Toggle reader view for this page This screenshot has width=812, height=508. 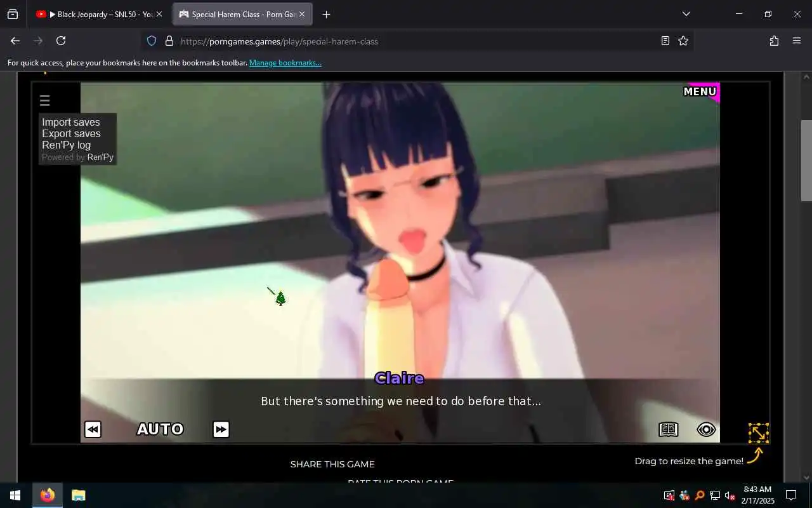665,41
